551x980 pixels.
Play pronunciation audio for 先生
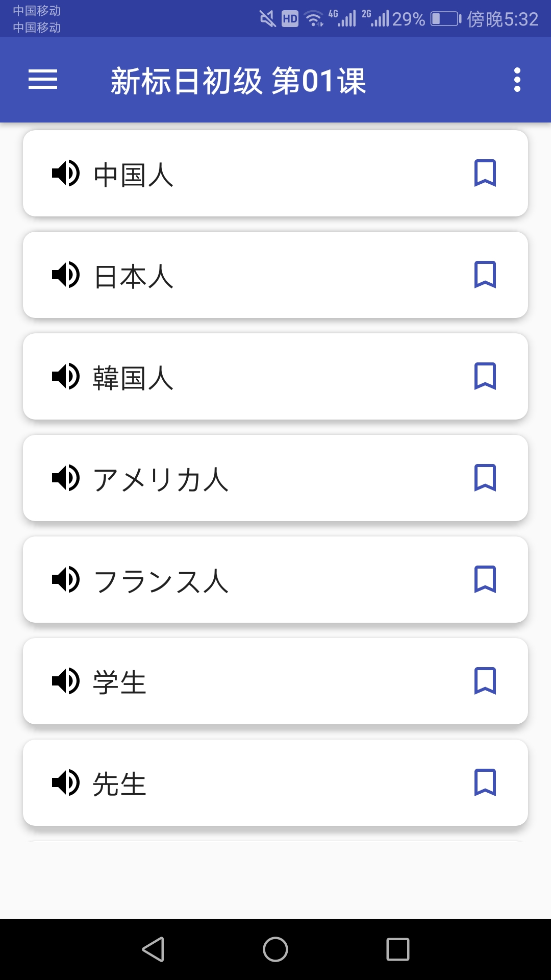click(66, 782)
